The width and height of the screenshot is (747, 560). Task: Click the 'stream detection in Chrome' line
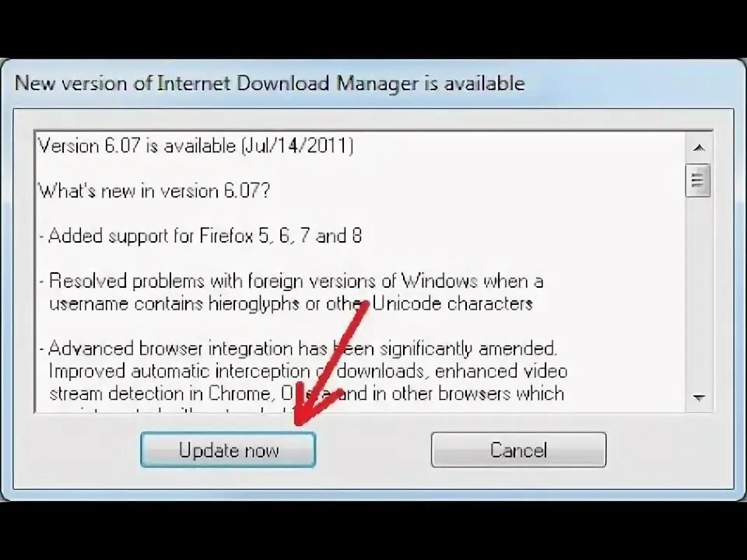click(x=307, y=394)
